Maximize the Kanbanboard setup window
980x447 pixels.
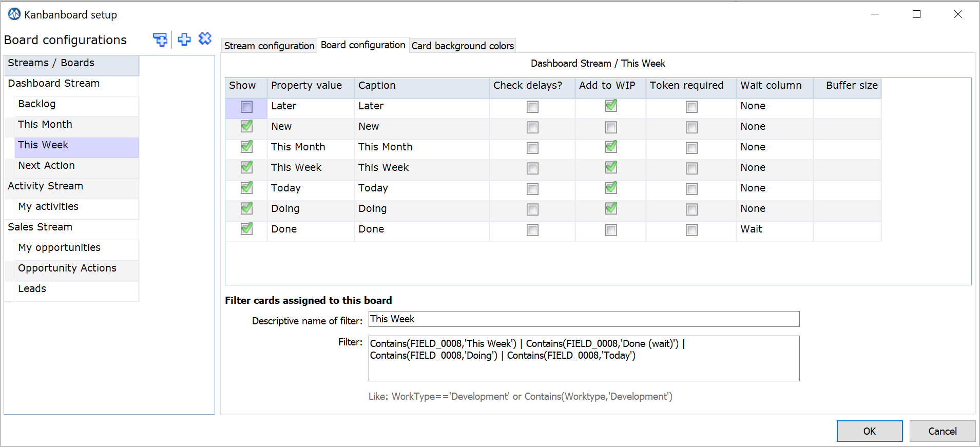click(x=916, y=14)
